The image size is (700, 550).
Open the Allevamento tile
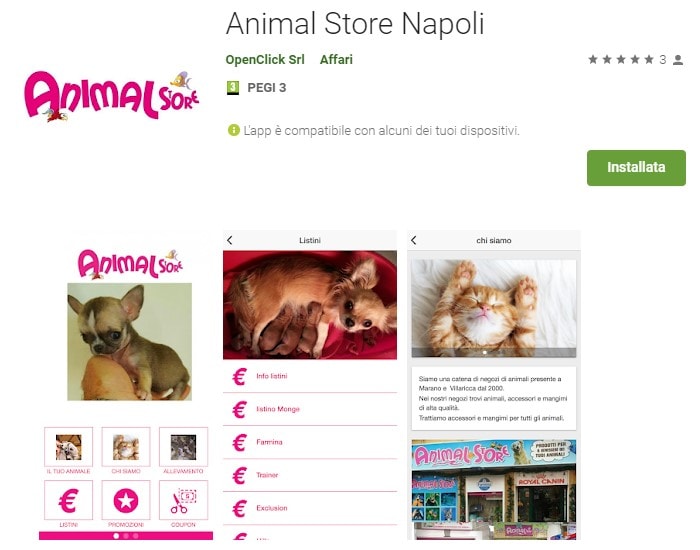(x=183, y=447)
